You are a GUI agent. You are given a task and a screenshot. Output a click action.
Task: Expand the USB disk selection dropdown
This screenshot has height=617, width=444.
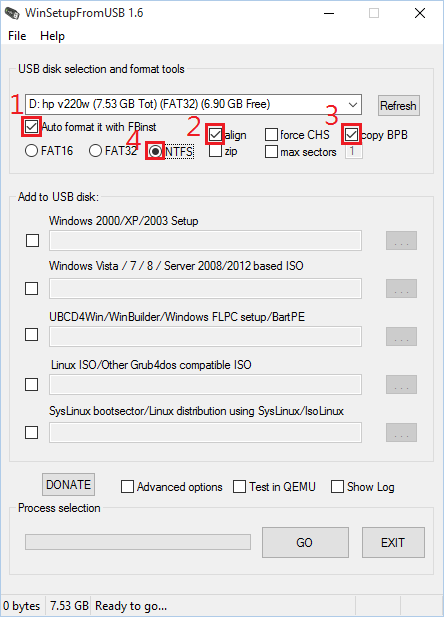pyautogui.click(x=353, y=105)
